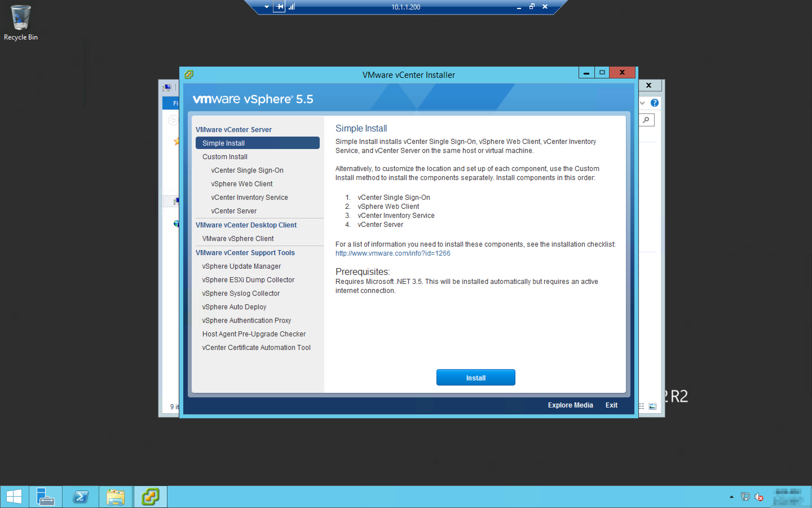The width and height of the screenshot is (812, 508).
Task: Switch Explorer to large thumbnails view icon
Action: pyautogui.click(x=652, y=406)
